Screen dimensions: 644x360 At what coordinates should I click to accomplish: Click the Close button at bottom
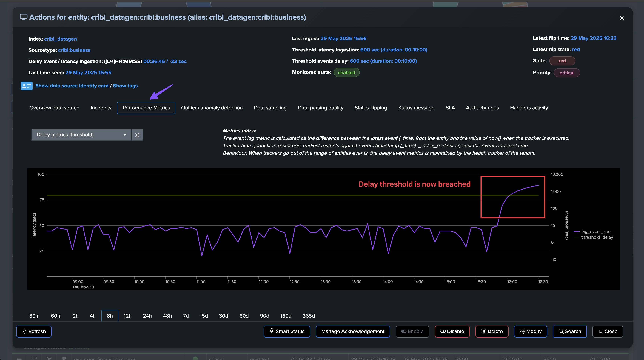(608, 331)
